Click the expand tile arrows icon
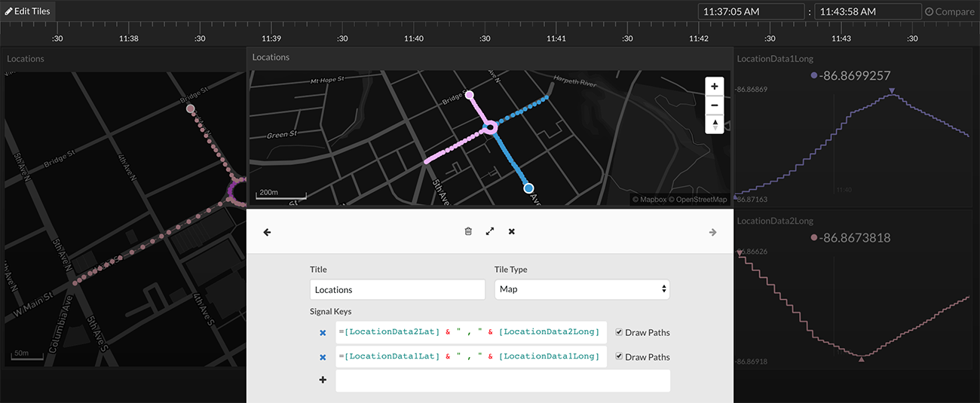 (x=490, y=232)
